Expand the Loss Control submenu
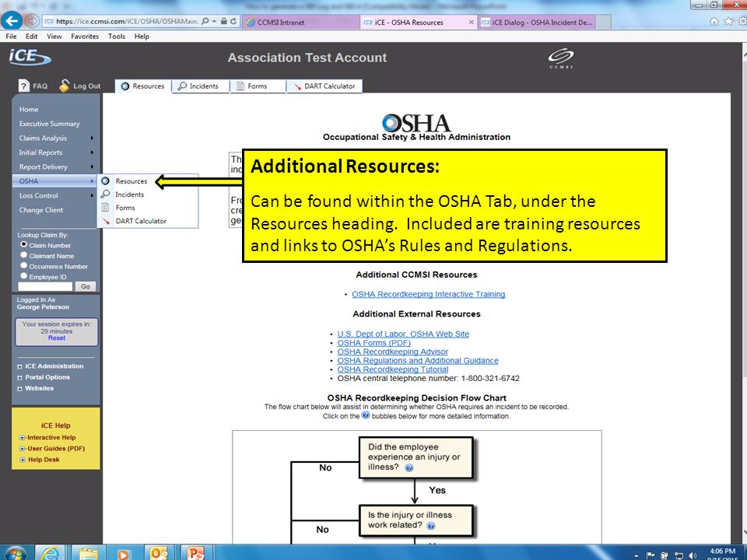 point(92,195)
